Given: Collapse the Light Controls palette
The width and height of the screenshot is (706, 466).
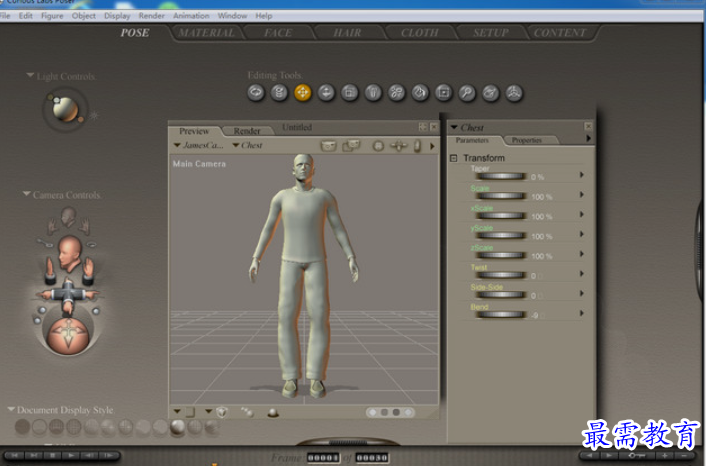Looking at the screenshot, I should pyautogui.click(x=30, y=75).
